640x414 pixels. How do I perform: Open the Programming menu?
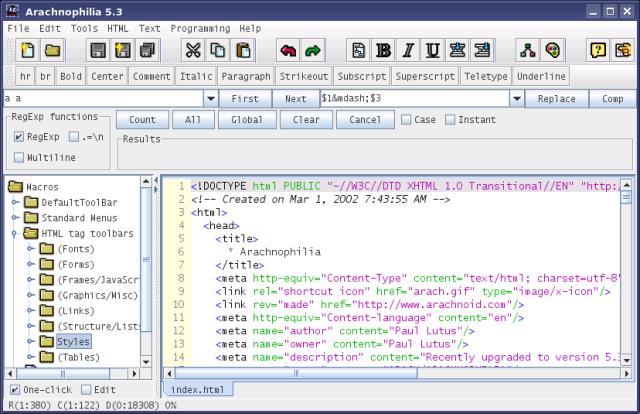(200, 29)
